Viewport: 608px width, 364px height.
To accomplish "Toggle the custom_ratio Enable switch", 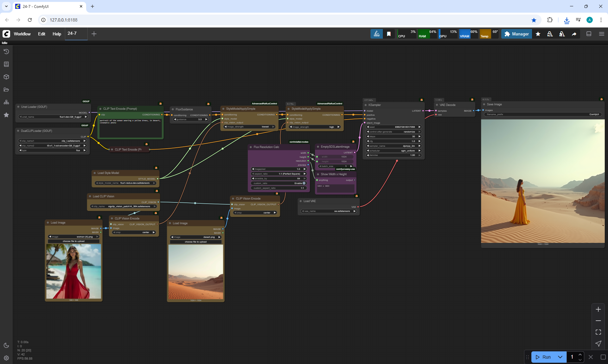I will click(304, 183).
